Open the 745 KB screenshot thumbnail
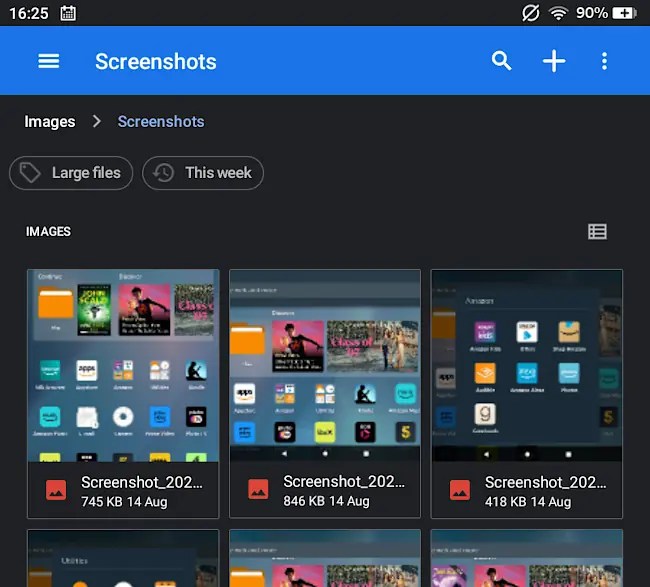The image size is (650, 587). 123,366
